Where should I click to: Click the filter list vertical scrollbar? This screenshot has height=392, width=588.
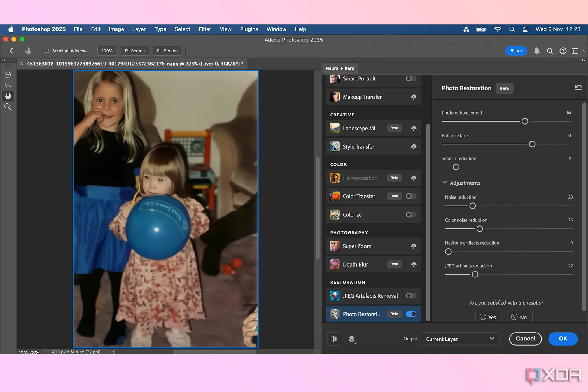pyautogui.click(x=428, y=223)
